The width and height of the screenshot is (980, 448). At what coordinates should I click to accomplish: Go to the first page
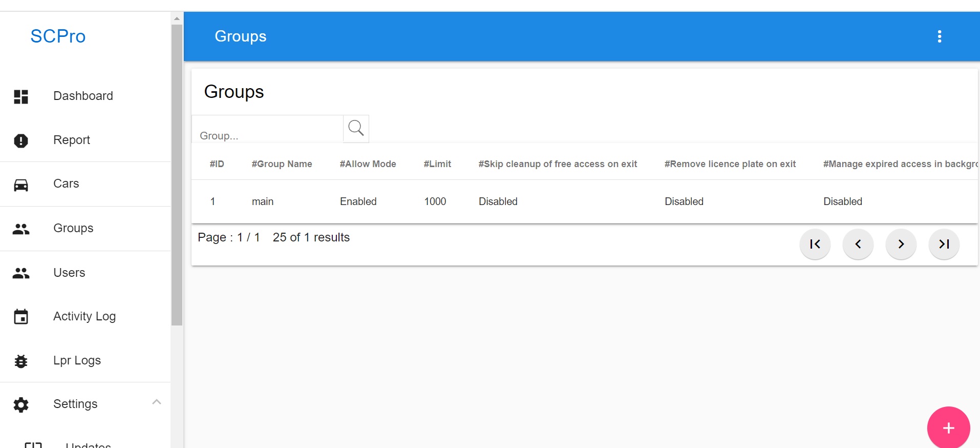pos(815,244)
